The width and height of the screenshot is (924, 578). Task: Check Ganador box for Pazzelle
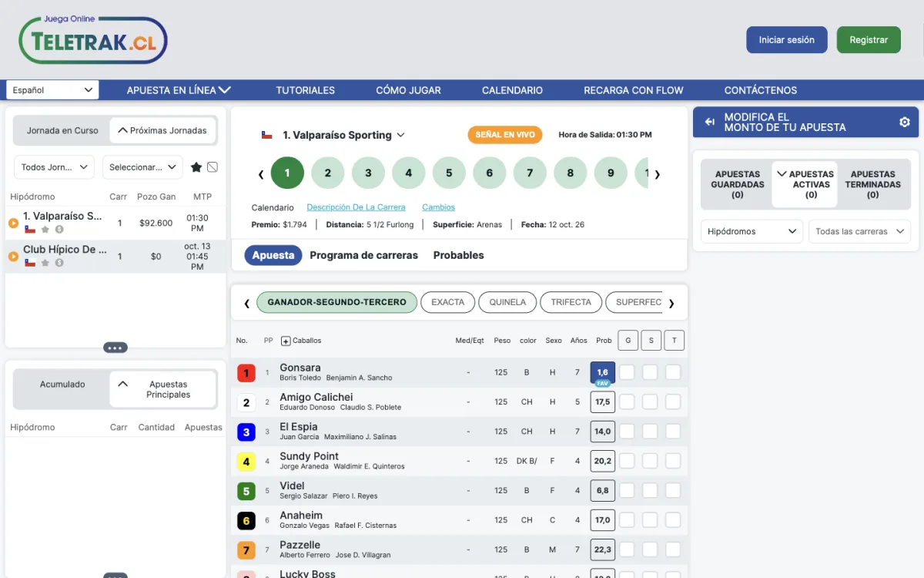point(628,549)
